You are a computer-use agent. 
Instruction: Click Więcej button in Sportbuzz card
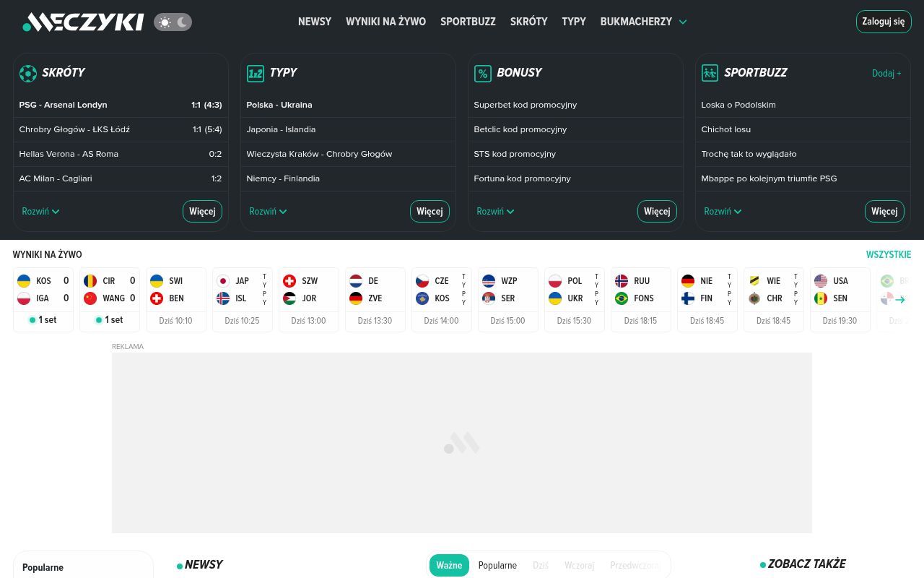pos(884,212)
